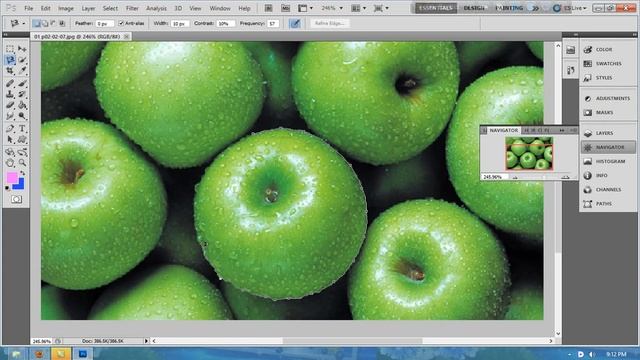Select the Brush tool
Viewport: 640px width, 360px height.
coord(22,84)
